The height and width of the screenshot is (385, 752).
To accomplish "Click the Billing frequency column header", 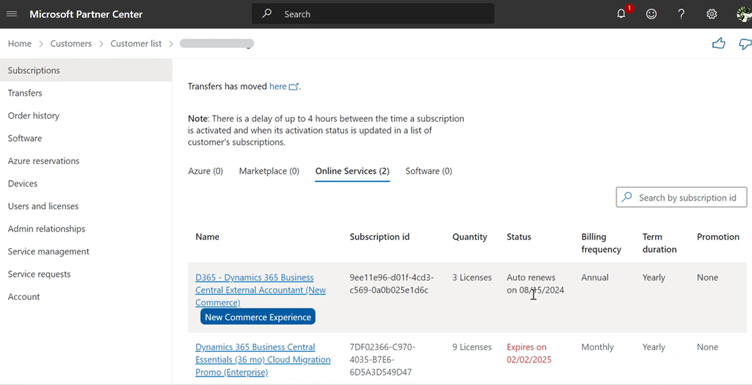I will (601, 243).
